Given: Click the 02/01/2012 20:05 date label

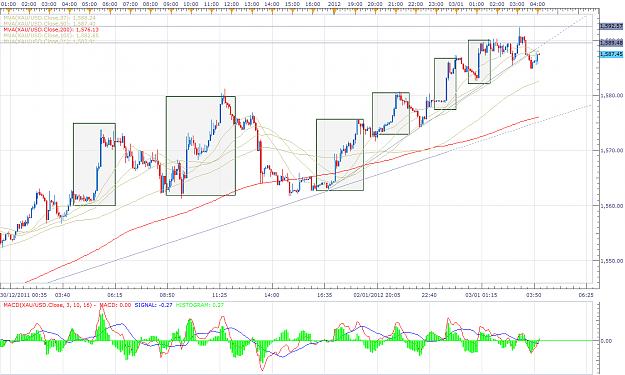Looking at the screenshot, I should pyautogui.click(x=377, y=295).
